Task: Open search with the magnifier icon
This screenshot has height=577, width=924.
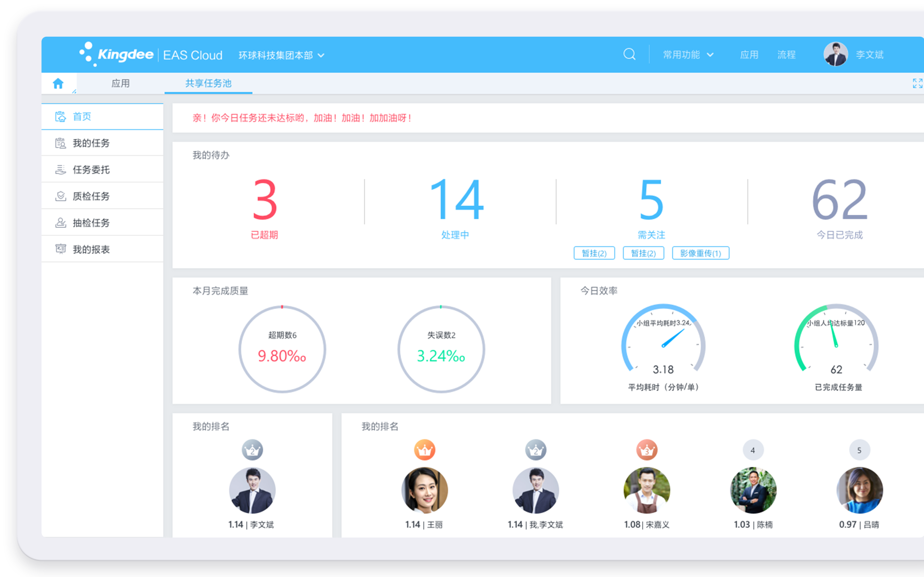Action: 629,54
